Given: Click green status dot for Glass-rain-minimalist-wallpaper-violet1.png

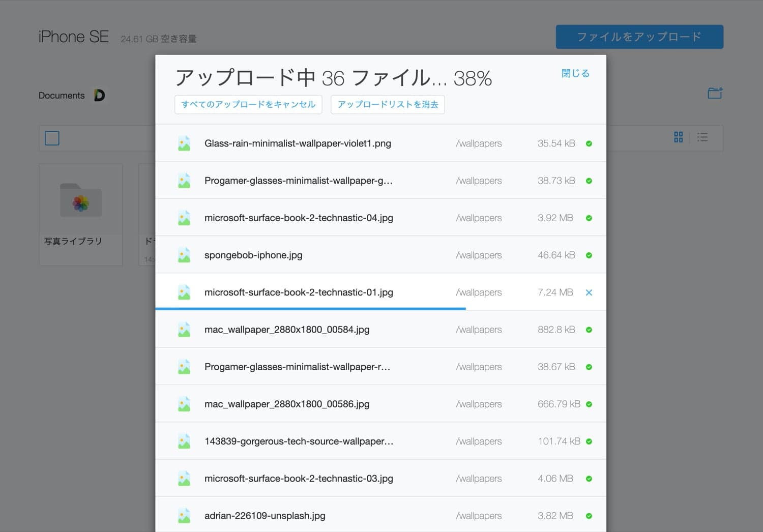Looking at the screenshot, I should click(589, 143).
